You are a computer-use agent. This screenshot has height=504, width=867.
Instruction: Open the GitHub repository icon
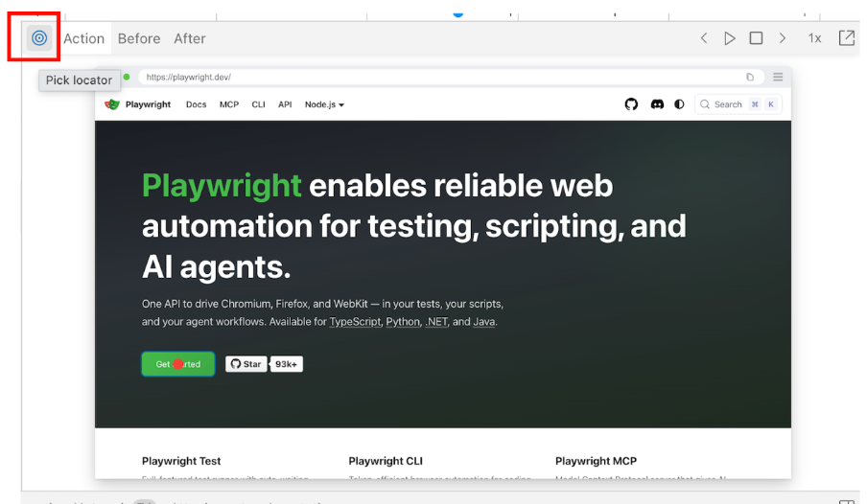coord(631,103)
